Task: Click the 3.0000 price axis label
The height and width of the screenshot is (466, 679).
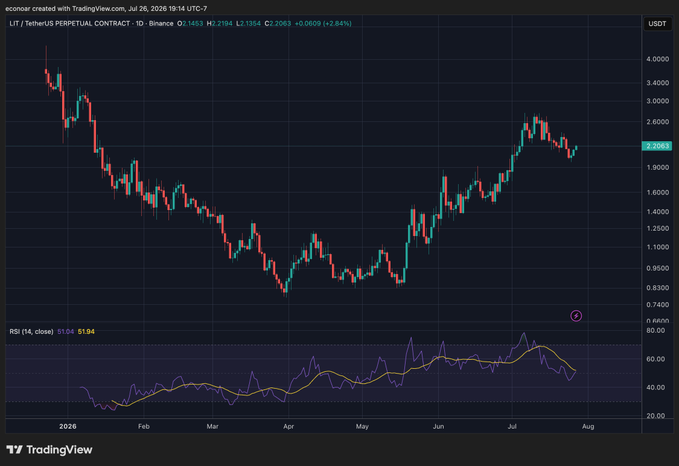Action: [657, 101]
